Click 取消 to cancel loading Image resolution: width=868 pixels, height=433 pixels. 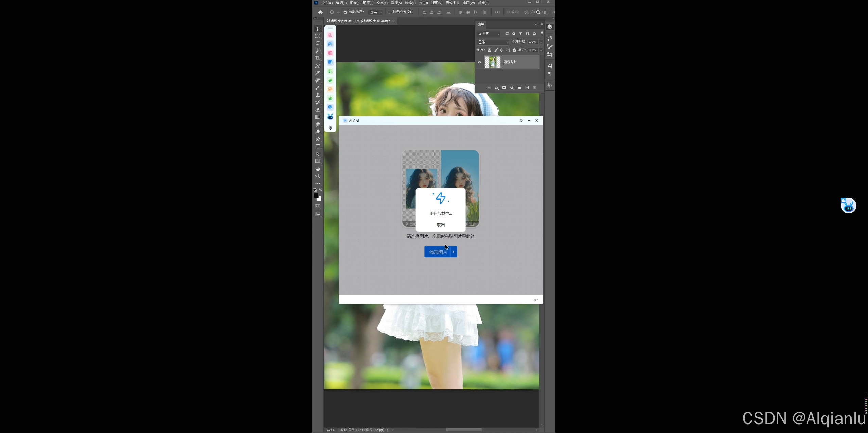(440, 225)
